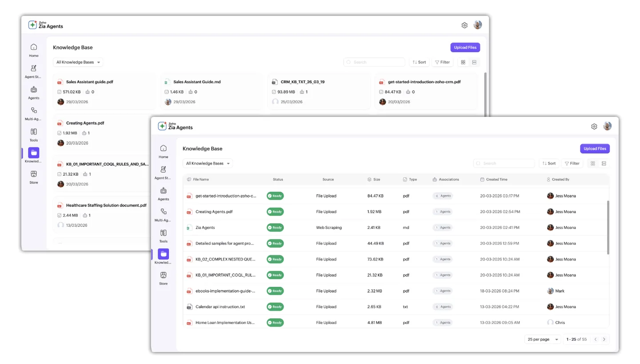Open settings gear in the front window
The width and height of the screenshot is (640, 364).
tap(594, 127)
